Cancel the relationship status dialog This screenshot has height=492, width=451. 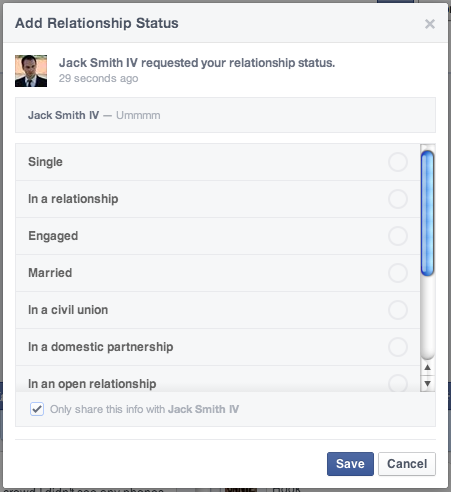coord(407,464)
